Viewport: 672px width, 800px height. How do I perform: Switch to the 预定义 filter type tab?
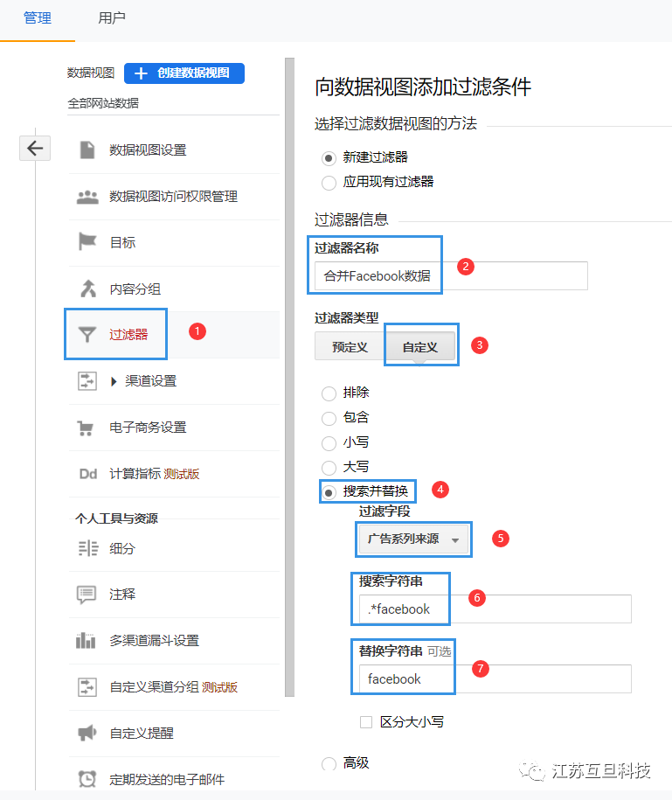(350, 347)
